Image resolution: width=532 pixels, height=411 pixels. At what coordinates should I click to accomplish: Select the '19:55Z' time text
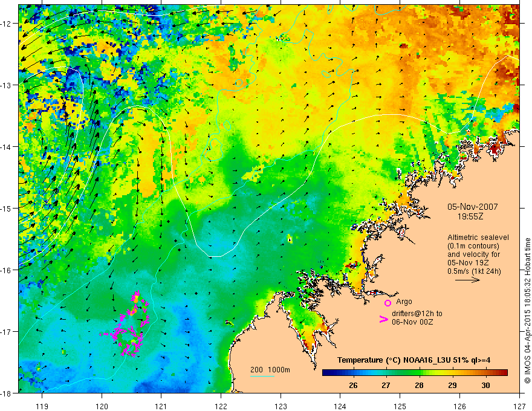pos(470,216)
